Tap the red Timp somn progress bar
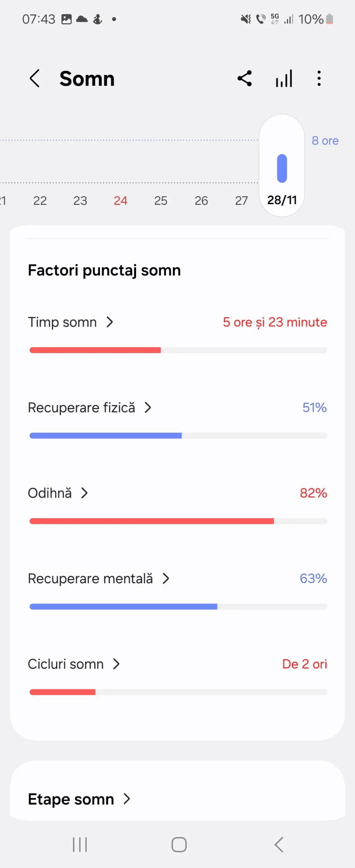Screen dimensions: 355x868 pyautogui.click(x=95, y=350)
